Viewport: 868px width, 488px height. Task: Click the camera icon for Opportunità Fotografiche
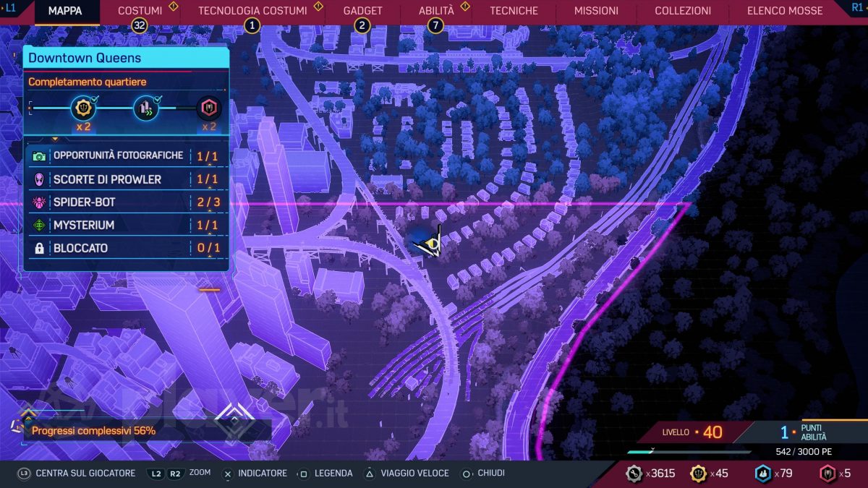[x=39, y=156]
